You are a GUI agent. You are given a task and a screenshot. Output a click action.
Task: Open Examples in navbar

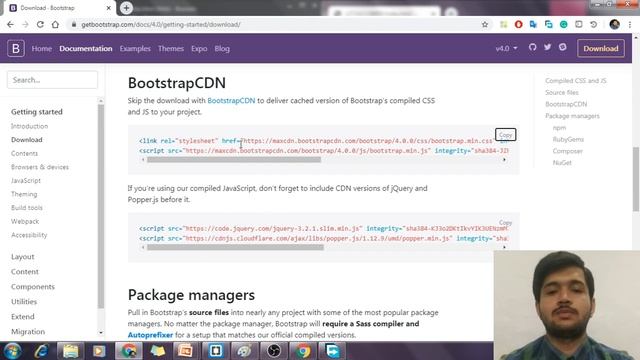135,49
